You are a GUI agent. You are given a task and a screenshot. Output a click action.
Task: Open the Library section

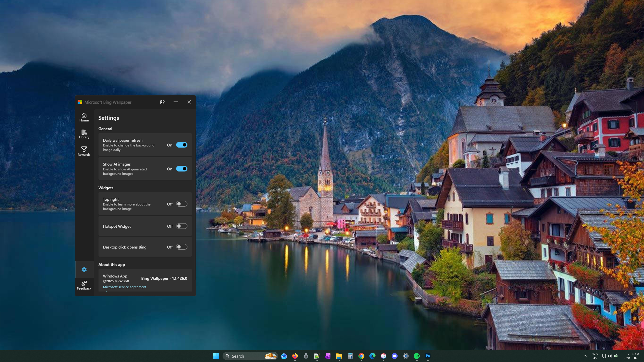click(x=84, y=134)
